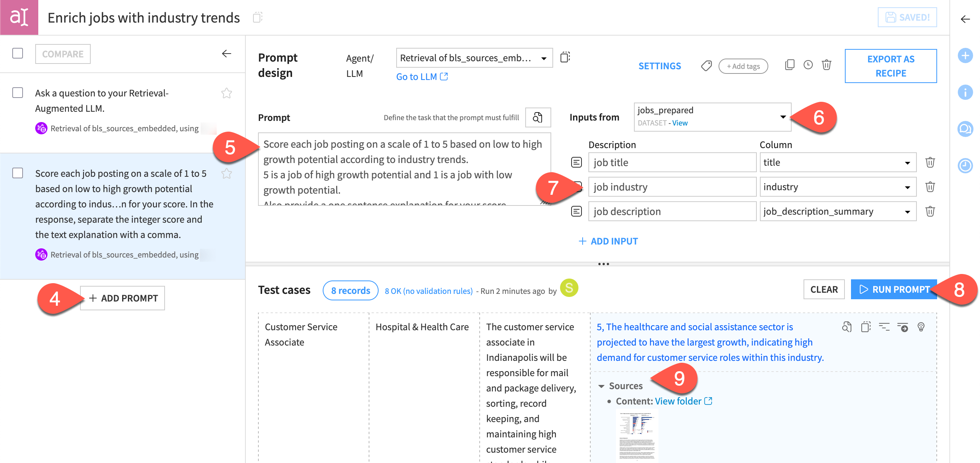Click the delete prompt trash icon
Viewport: 980px width, 463px height.
point(826,65)
